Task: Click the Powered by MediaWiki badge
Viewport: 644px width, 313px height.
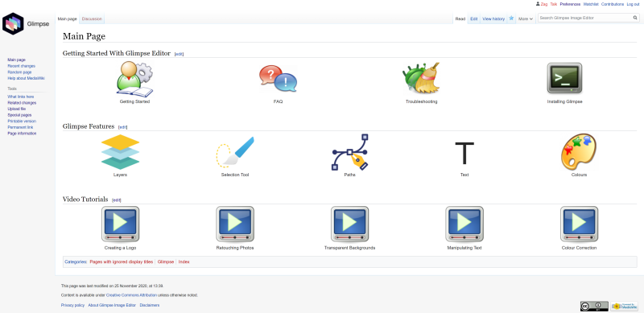Action: click(x=624, y=306)
